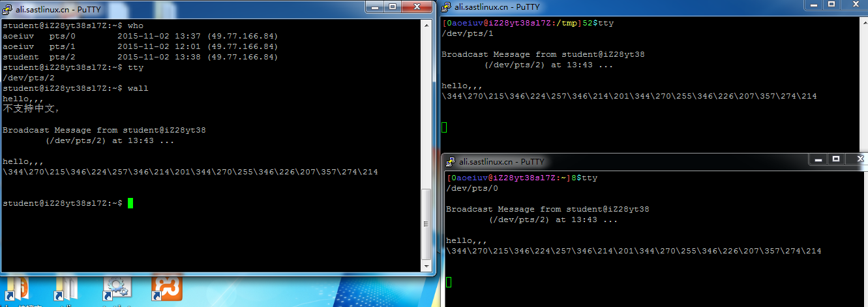The width and height of the screenshot is (868, 307).
Task: Open PuTTY icon menu of the /dev/pts/0 window
Action: [452, 161]
